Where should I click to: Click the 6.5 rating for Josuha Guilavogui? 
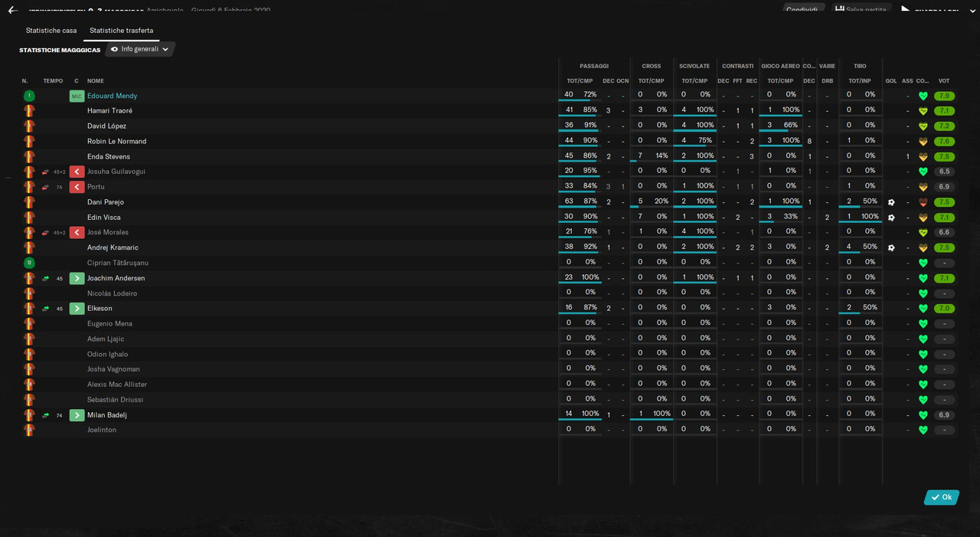click(944, 172)
